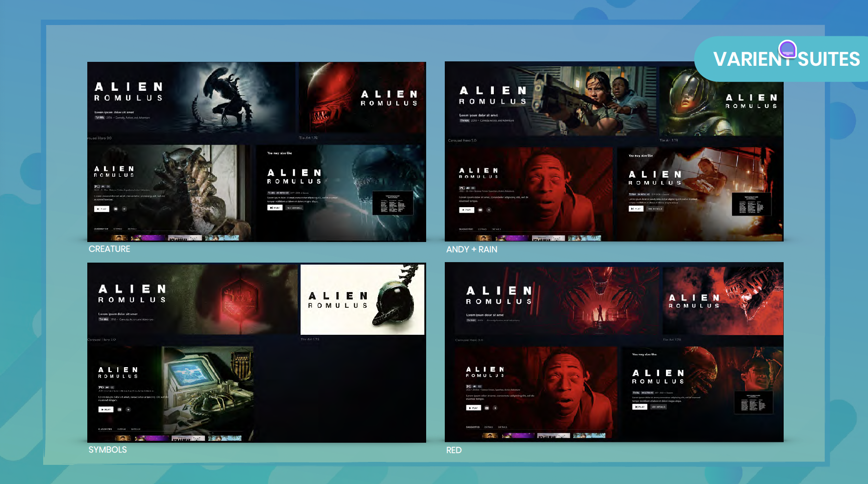Viewport: 868px width, 484px height.
Task: Click the TV-MA rating badge in Andy + Rain hero
Action: [x=465, y=120]
